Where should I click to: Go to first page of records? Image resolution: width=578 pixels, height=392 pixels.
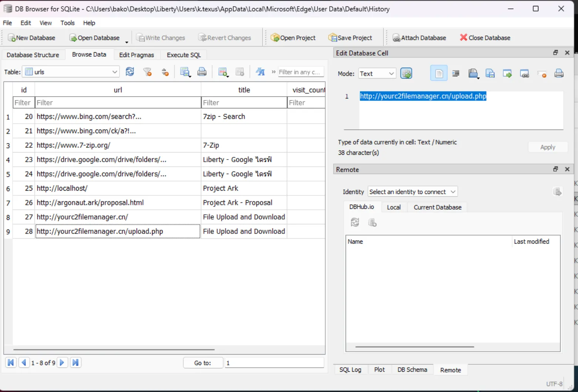pos(11,362)
